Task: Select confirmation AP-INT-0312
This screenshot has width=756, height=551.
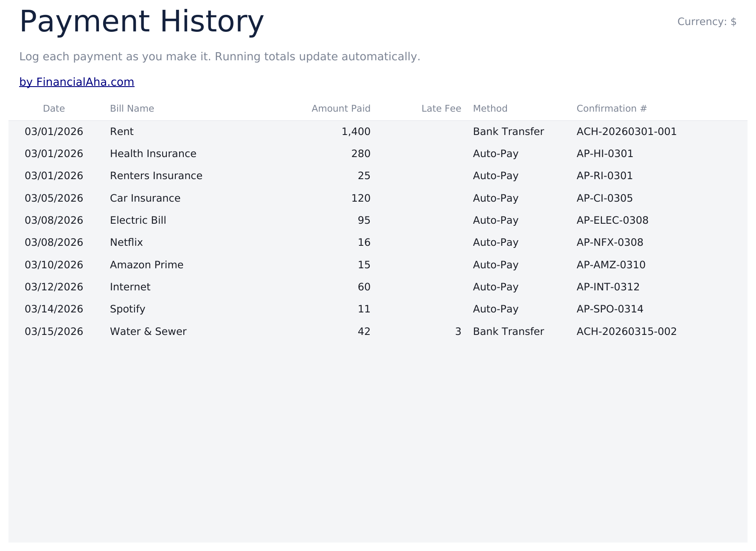Action: coord(608,287)
